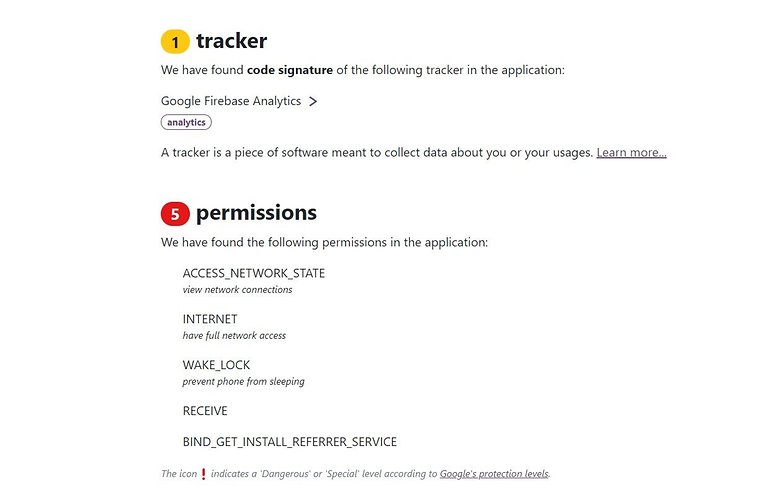Click the yellow tracker count badge

175,42
